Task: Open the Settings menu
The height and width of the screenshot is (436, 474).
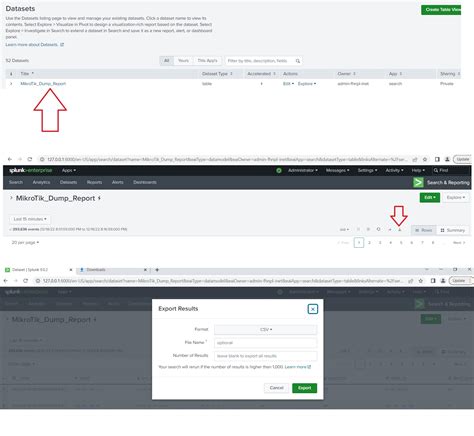Action: click(x=367, y=170)
